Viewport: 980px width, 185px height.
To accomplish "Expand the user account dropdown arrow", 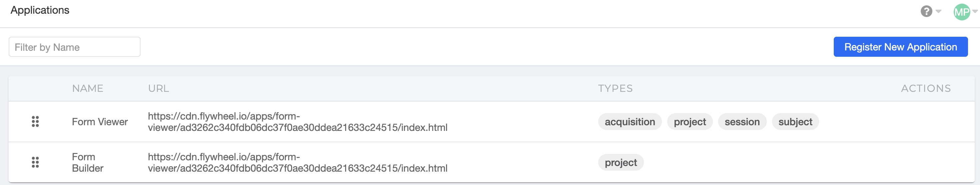I will pyautogui.click(x=975, y=11).
